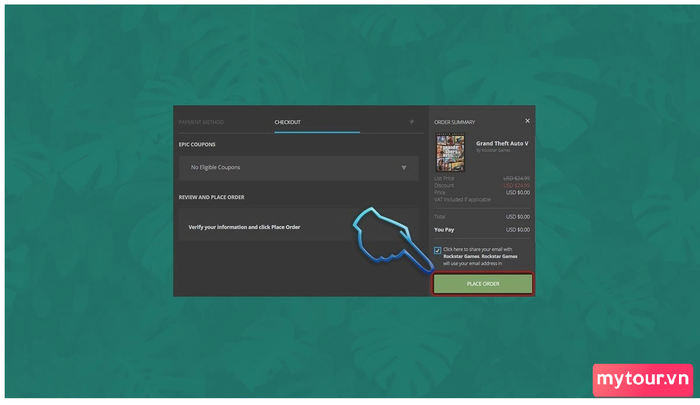The height and width of the screenshot is (405, 700).
Task: Click the small icon right of the Checkout tab
Action: [x=411, y=121]
